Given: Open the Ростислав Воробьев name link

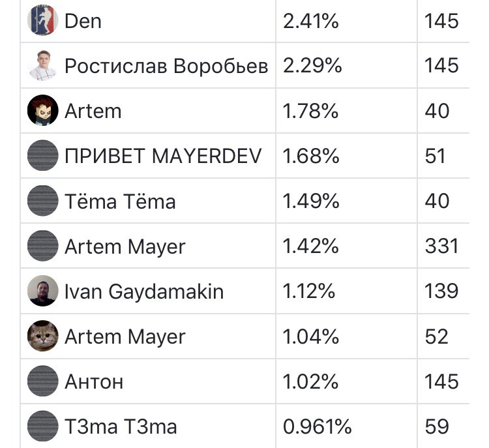Looking at the screenshot, I should (x=166, y=66).
